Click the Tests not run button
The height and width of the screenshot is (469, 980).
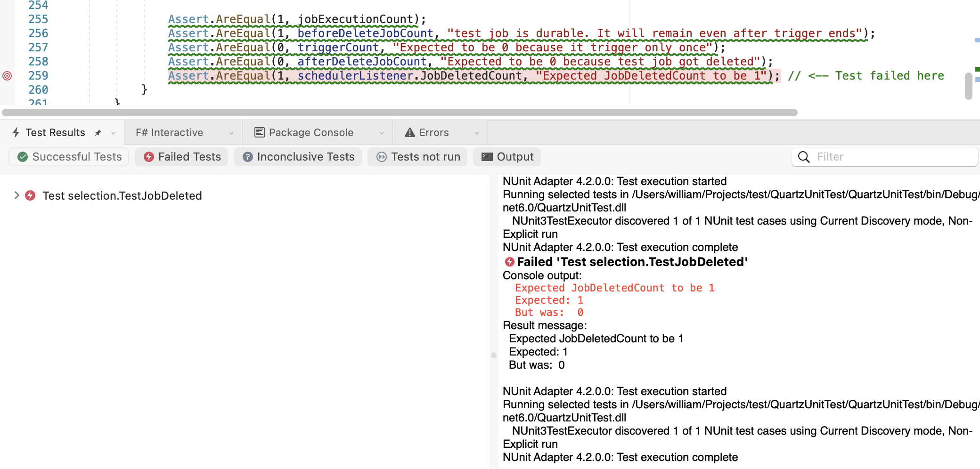click(x=417, y=157)
